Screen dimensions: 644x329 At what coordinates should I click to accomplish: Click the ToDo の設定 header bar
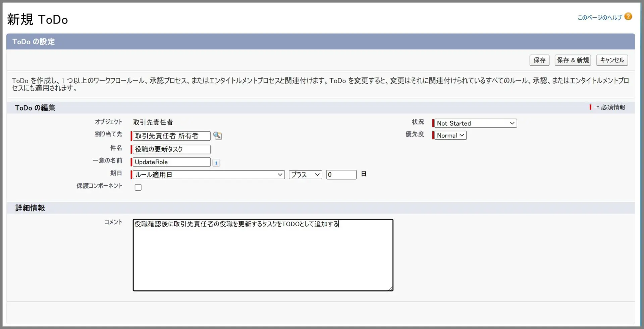[320, 42]
